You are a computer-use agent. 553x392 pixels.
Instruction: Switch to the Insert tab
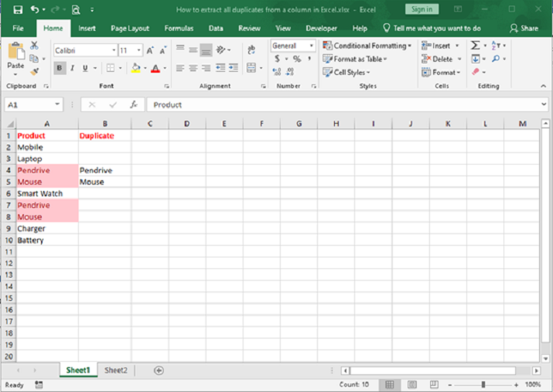tap(87, 28)
